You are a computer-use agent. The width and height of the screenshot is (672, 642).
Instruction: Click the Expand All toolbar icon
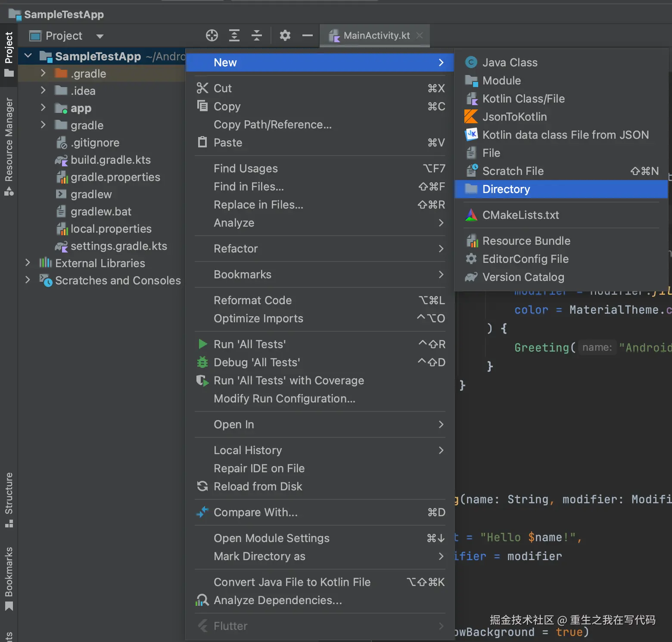click(x=234, y=35)
